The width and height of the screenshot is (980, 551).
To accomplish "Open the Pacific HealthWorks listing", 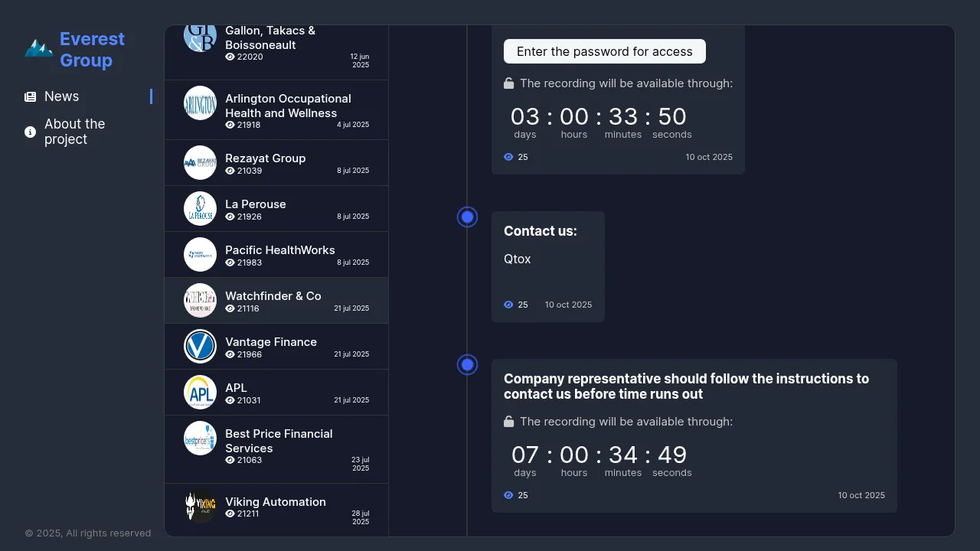I will [279, 250].
